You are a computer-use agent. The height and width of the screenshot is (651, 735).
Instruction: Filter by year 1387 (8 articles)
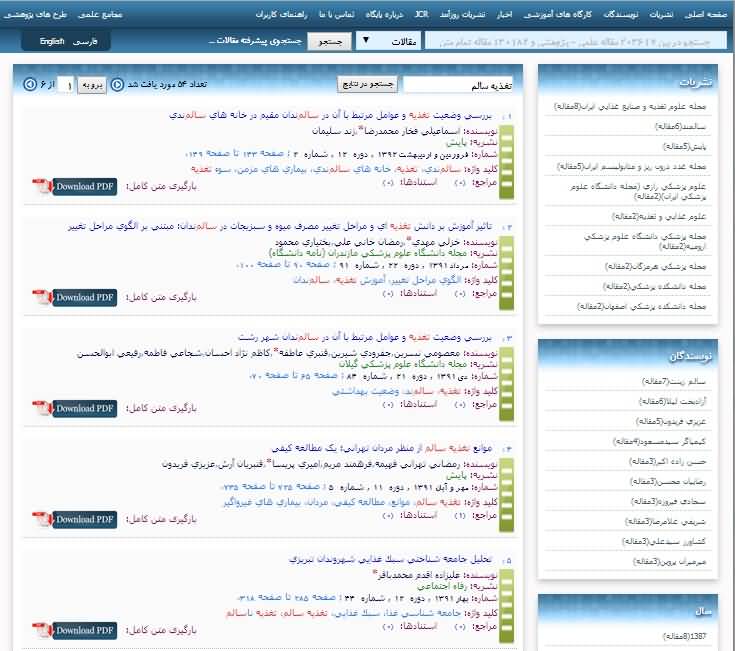click(684, 636)
